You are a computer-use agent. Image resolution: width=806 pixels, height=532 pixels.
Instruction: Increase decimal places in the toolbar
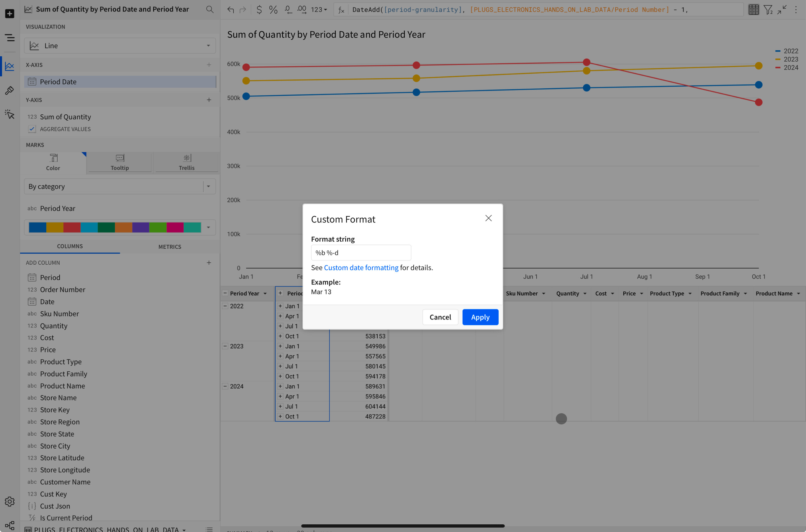(x=302, y=9)
